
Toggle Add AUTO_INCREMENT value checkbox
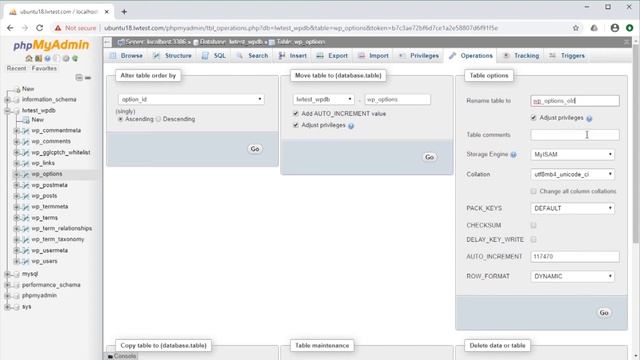296,113
